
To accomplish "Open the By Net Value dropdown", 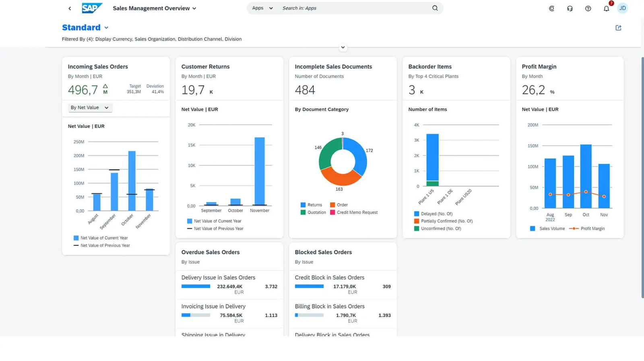I will [90, 107].
